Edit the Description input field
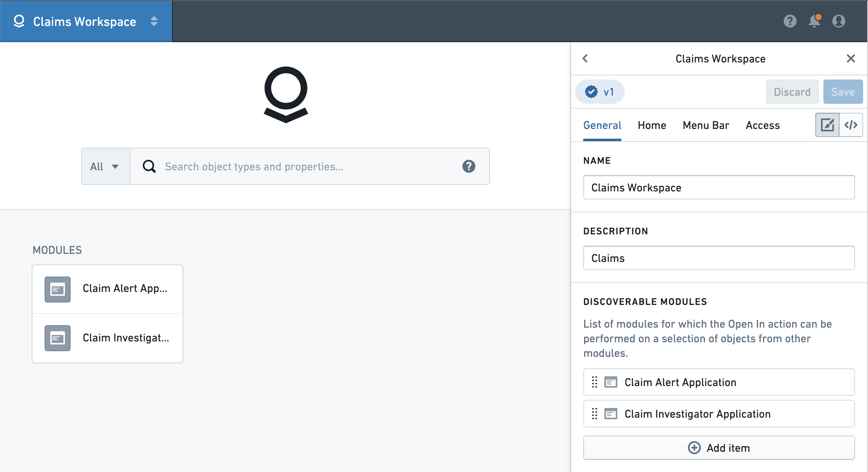 719,258
